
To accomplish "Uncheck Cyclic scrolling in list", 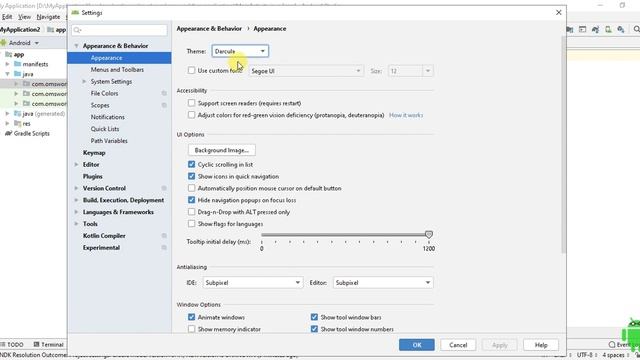I will (191, 164).
